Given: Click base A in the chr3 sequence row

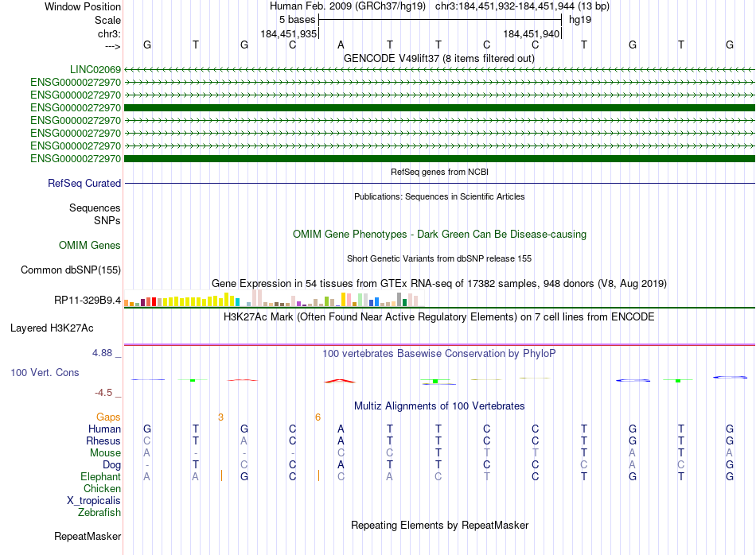Looking at the screenshot, I should [x=341, y=45].
